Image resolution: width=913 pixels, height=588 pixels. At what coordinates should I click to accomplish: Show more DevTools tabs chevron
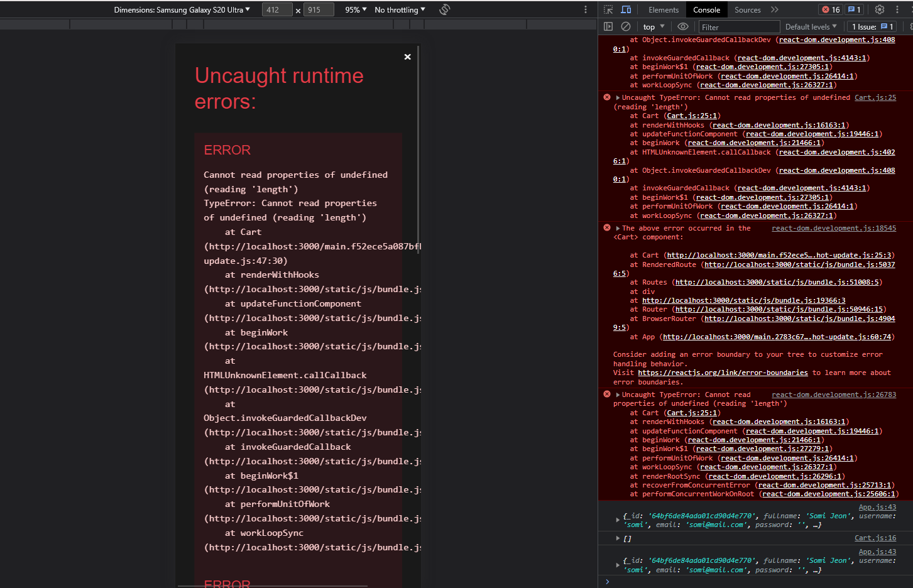click(775, 9)
